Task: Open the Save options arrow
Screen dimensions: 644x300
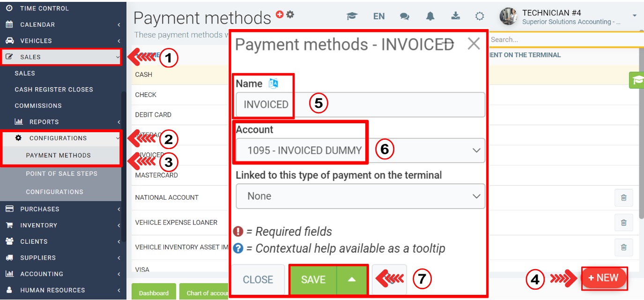Action: click(352, 279)
